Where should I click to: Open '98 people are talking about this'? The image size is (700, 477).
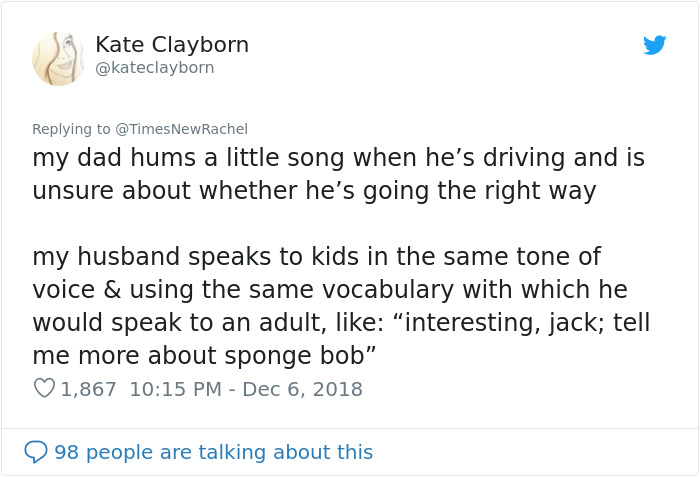pos(213,452)
